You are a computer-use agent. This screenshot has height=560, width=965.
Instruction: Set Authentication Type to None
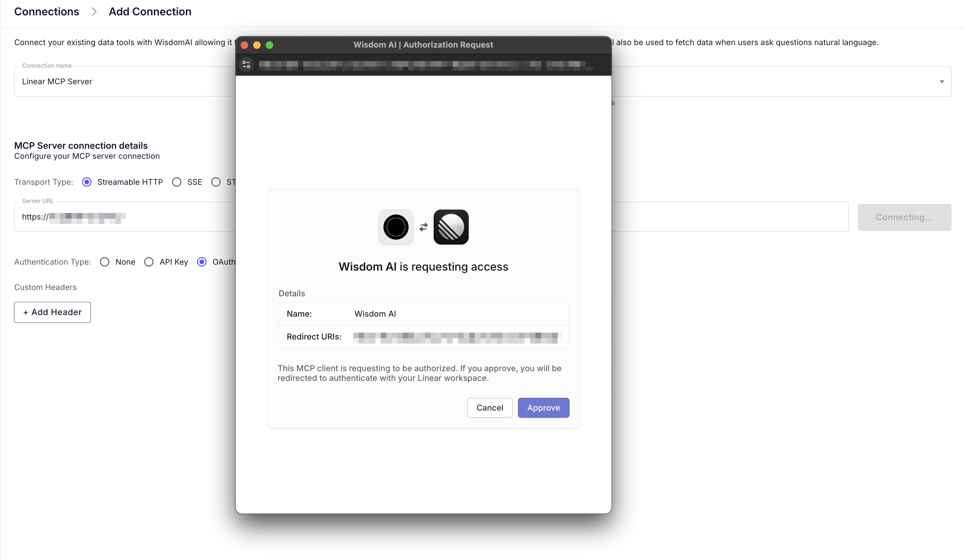(105, 262)
